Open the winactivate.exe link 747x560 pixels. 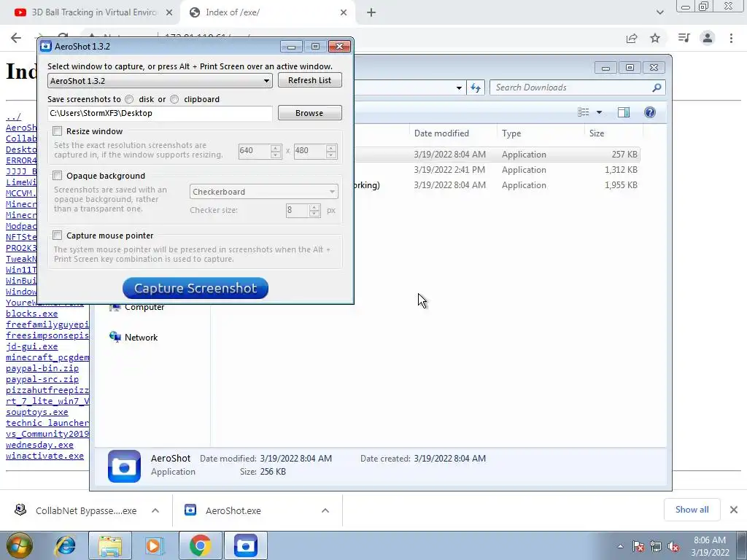click(44, 456)
